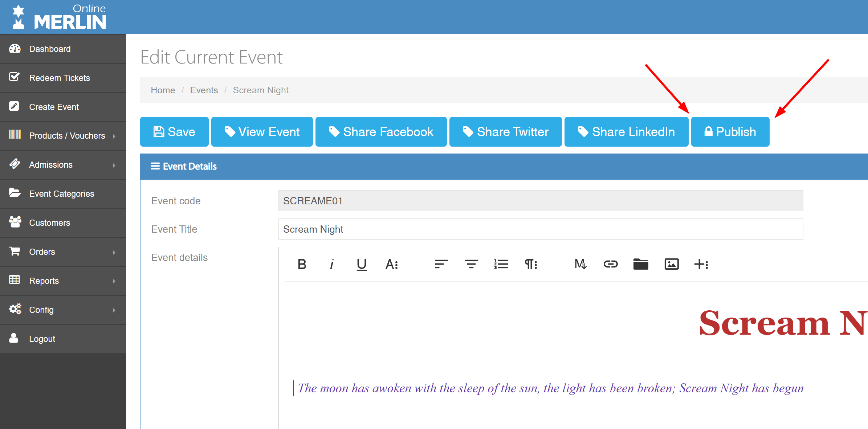
Task: Go to Event Categories in sidebar
Action: [x=61, y=194]
